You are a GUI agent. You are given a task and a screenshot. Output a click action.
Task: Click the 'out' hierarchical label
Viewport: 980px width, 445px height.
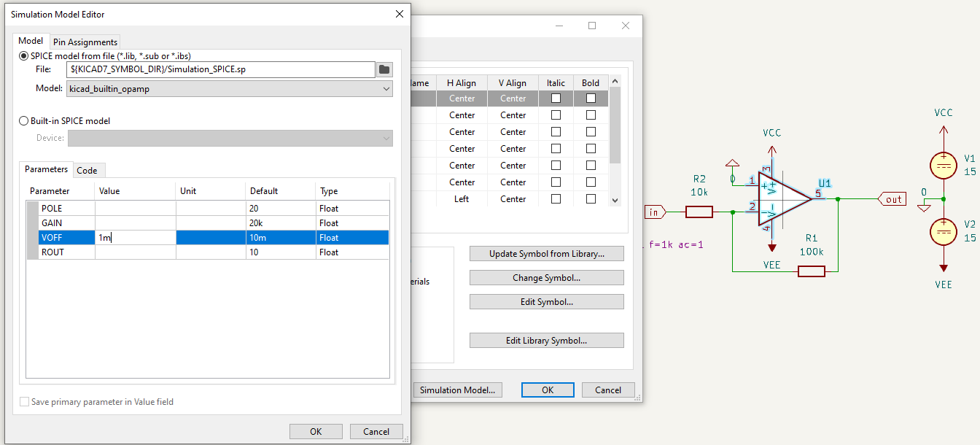(892, 199)
